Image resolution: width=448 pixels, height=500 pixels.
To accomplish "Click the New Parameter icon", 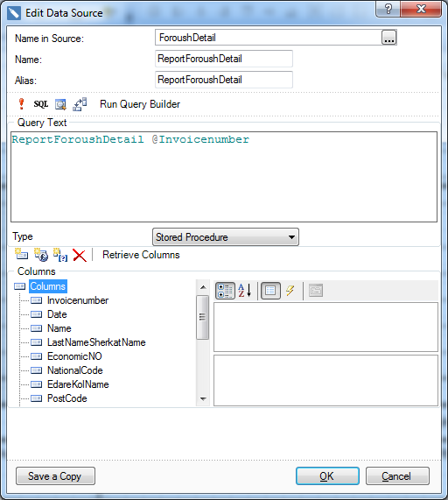I will pos(60,255).
